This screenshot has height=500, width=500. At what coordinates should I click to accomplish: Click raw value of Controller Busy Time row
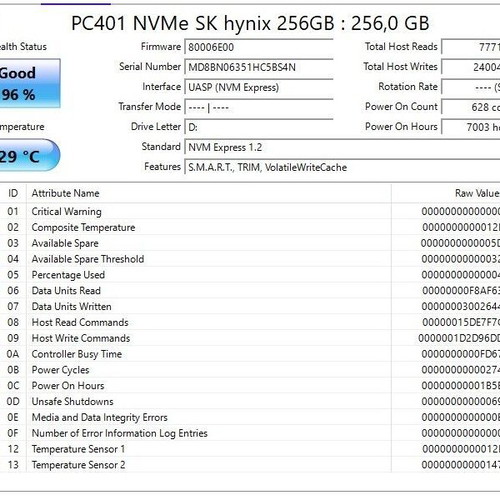(x=461, y=354)
